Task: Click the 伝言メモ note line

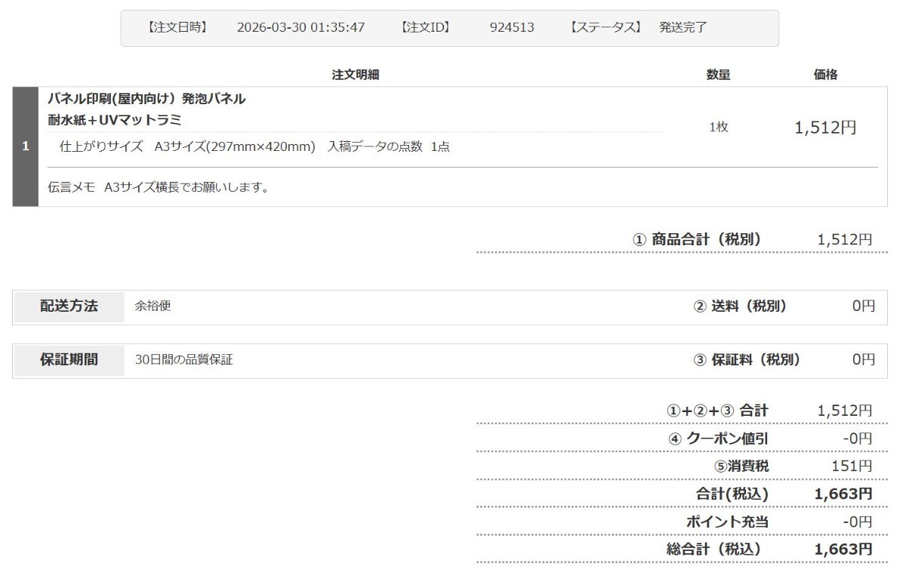Action: pyautogui.click(x=159, y=187)
